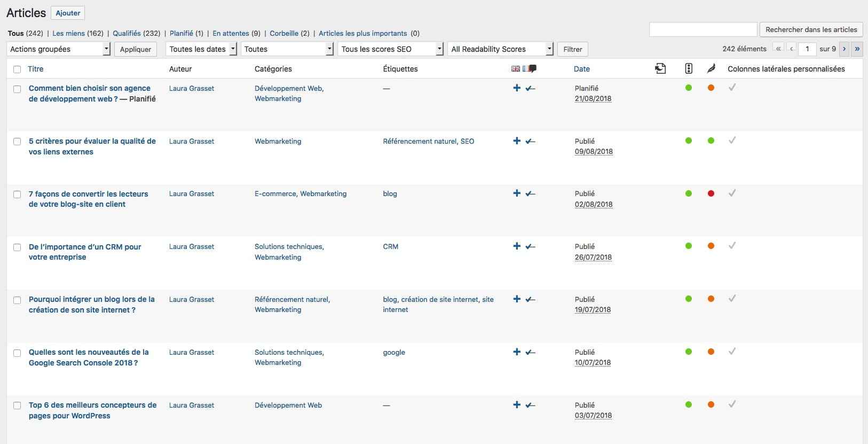The width and height of the screenshot is (868, 444).
Task: Filter by 'E-commerce' category link
Action: (x=275, y=193)
